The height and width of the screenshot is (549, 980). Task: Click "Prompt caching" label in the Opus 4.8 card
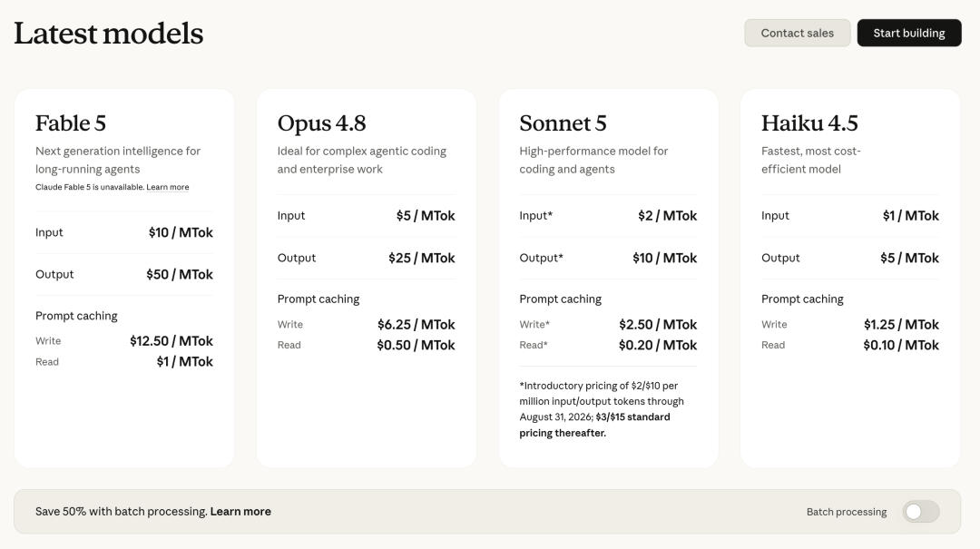click(318, 299)
